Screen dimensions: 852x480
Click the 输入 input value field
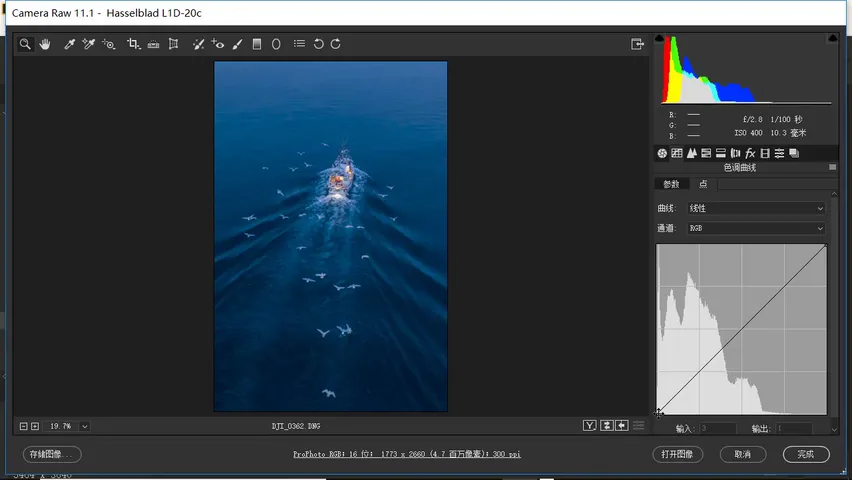click(718, 428)
